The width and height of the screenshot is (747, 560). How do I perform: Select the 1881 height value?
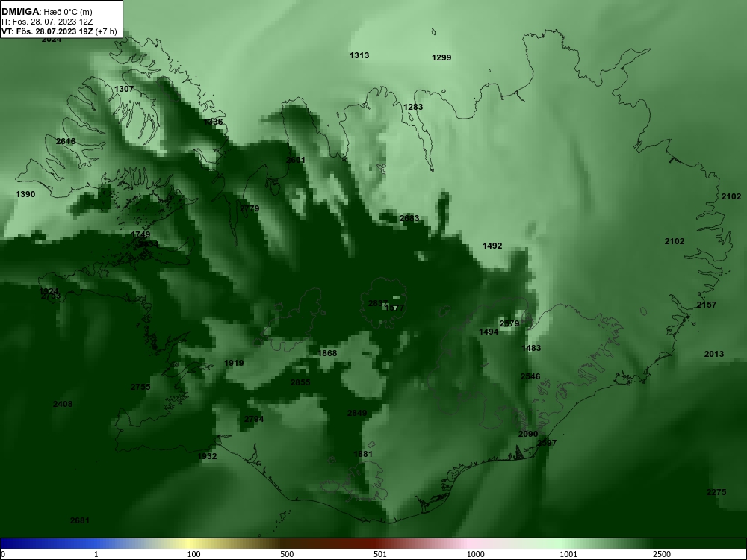pos(363,454)
